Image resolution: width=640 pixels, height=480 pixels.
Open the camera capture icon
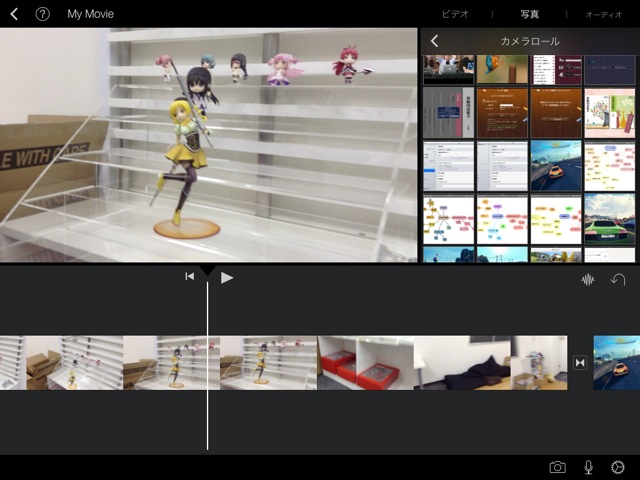coord(557,467)
